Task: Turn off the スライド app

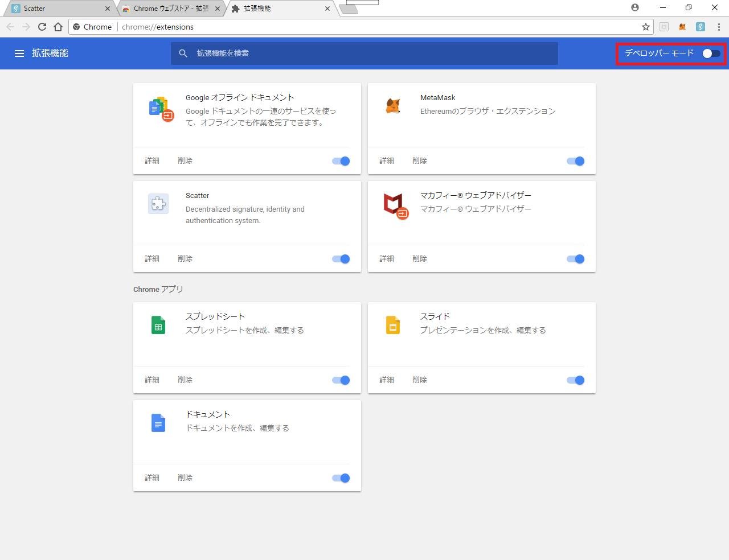Action: click(x=576, y=380)
